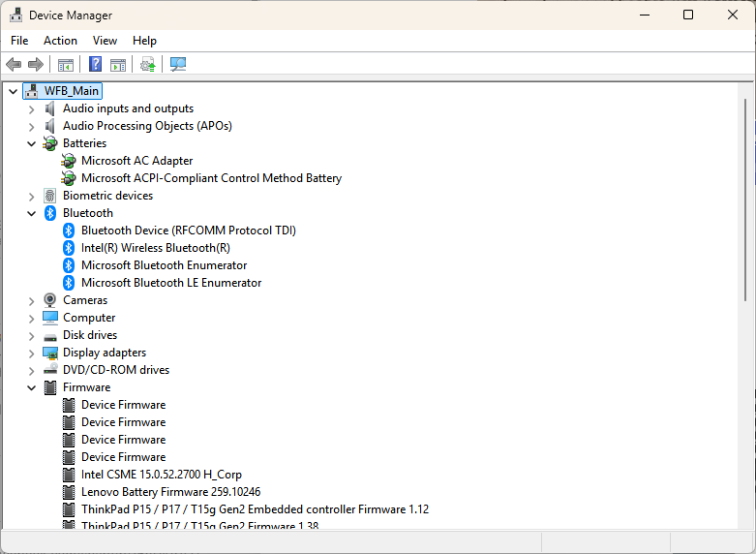Click the Bluetooth category icon
Image resolution: width=756 pixels, height=554 pixels.
(x=50, y=213)
